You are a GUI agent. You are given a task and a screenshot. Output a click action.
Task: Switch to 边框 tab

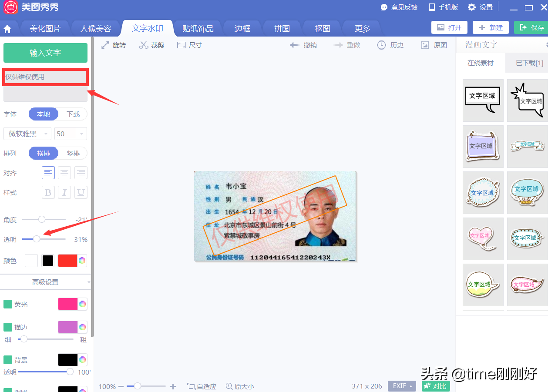(242, 29)
